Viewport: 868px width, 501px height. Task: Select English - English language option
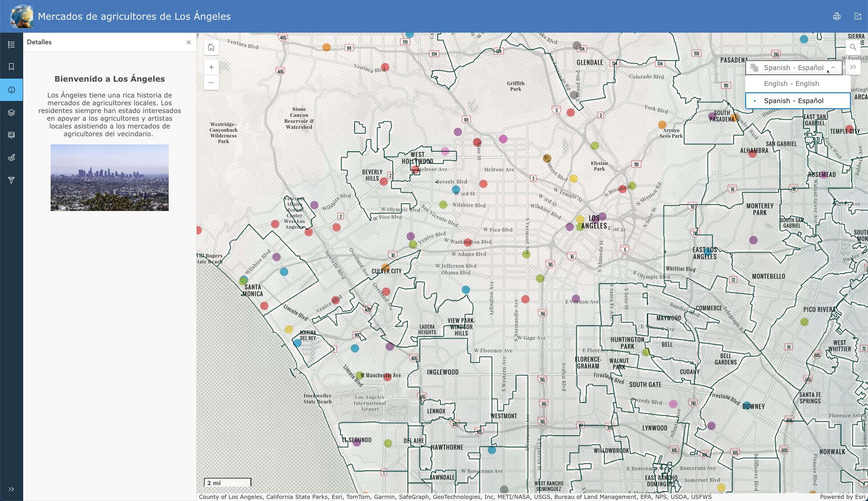coord(791,84)
